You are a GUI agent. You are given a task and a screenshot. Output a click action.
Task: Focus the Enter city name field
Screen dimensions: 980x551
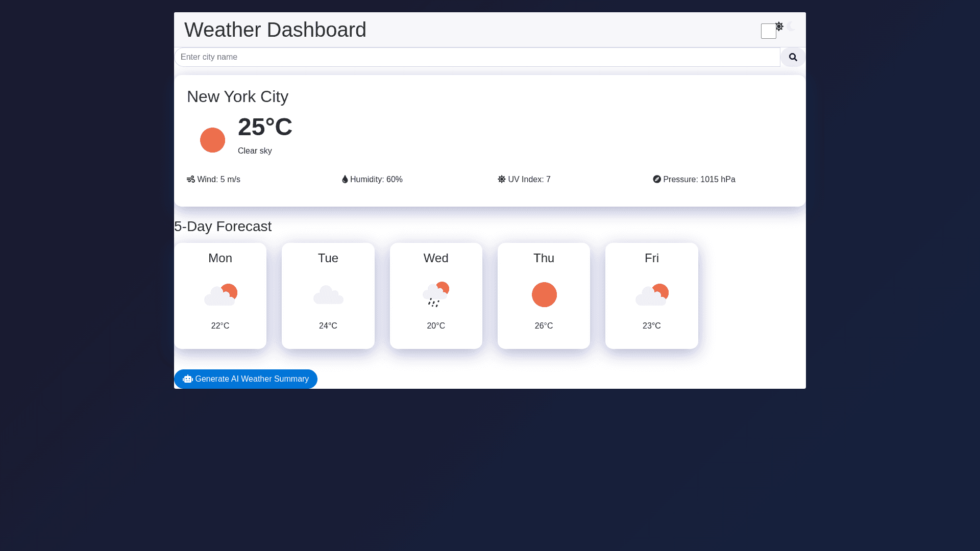point(477,57)
